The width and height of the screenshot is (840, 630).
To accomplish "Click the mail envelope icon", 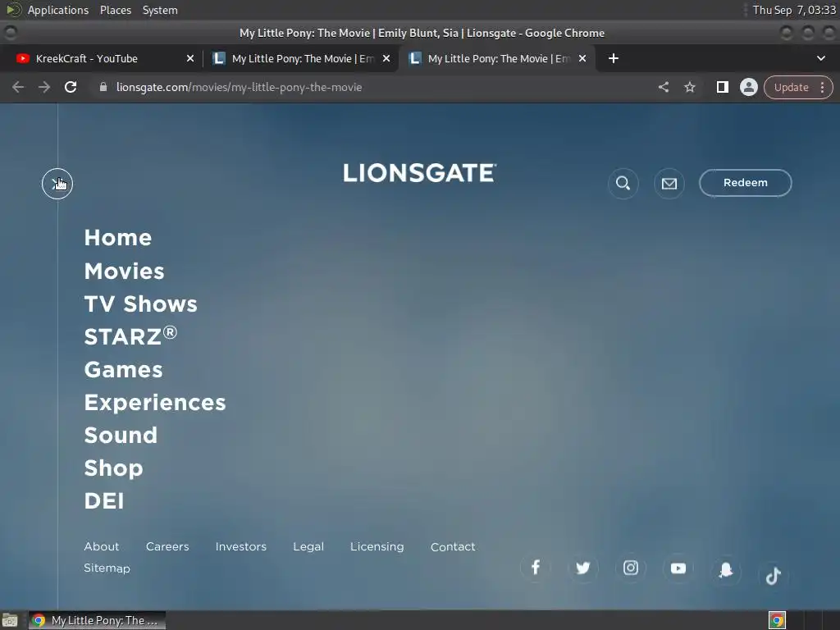I will point(669,183).
